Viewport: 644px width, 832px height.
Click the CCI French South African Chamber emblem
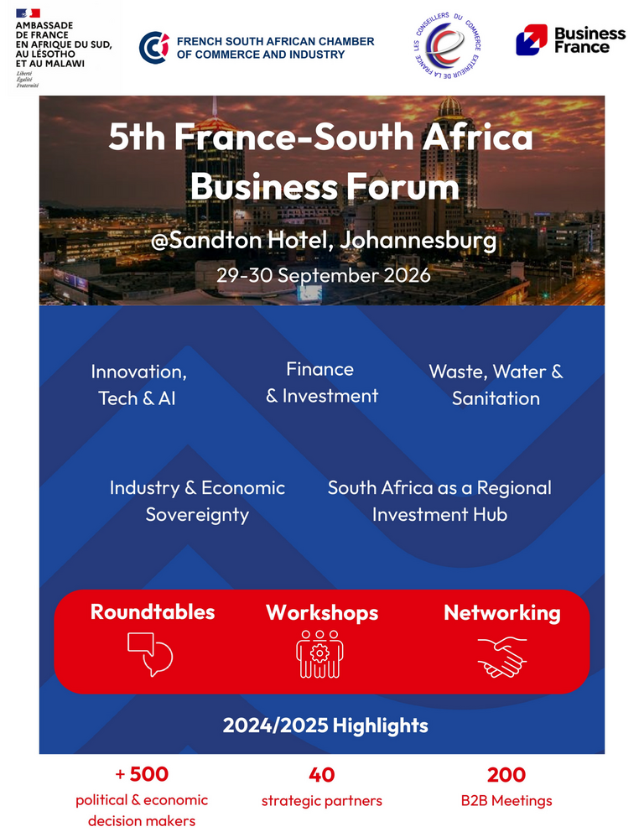click(153, 47)
